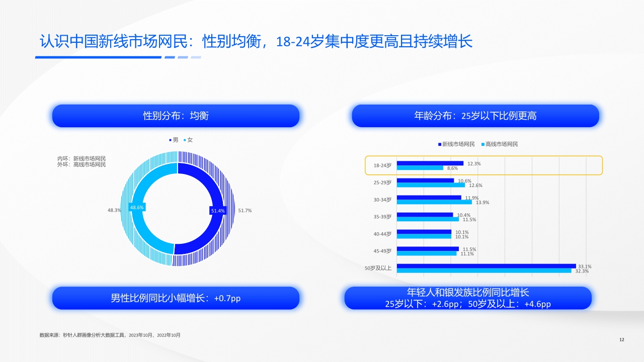Click the 年轻人和银发族比例同比增长 banner

[468, 298]
